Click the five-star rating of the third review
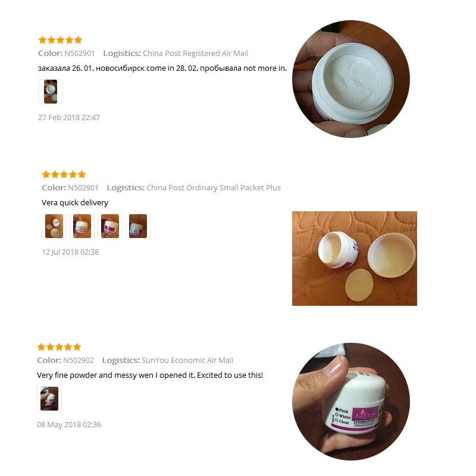Screen dimensions: 476x476 click(59, 347)
